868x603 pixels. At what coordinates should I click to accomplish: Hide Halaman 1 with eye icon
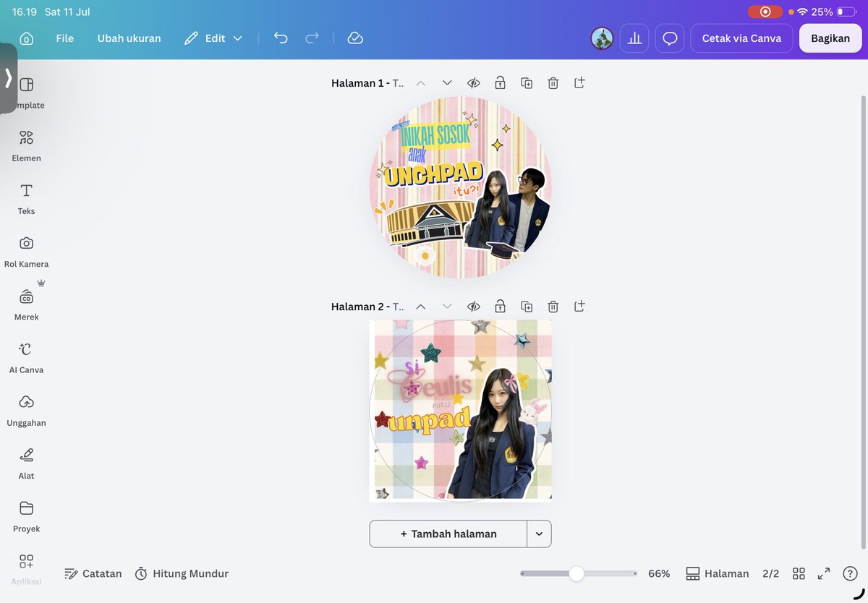(x=474, y=83)
